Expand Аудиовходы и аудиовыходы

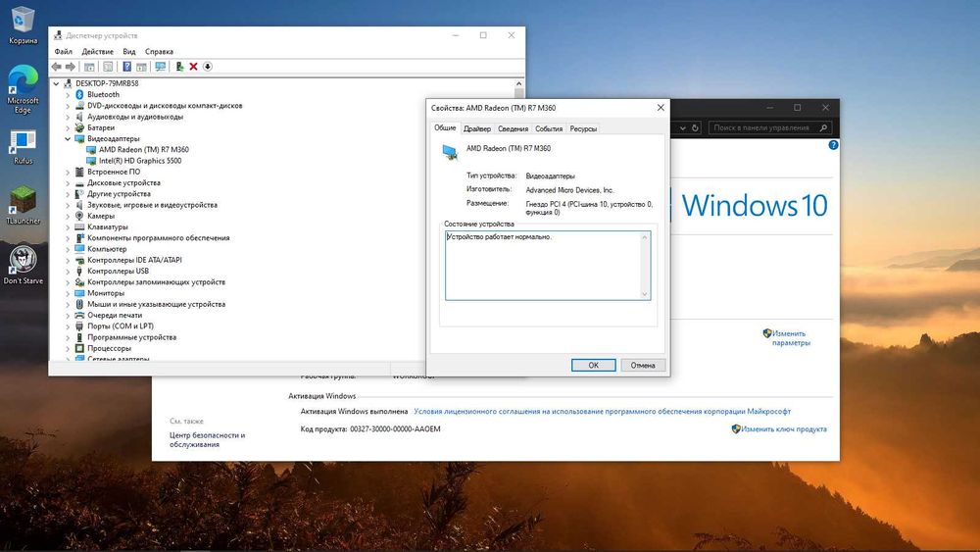click(x=68, y=117)
